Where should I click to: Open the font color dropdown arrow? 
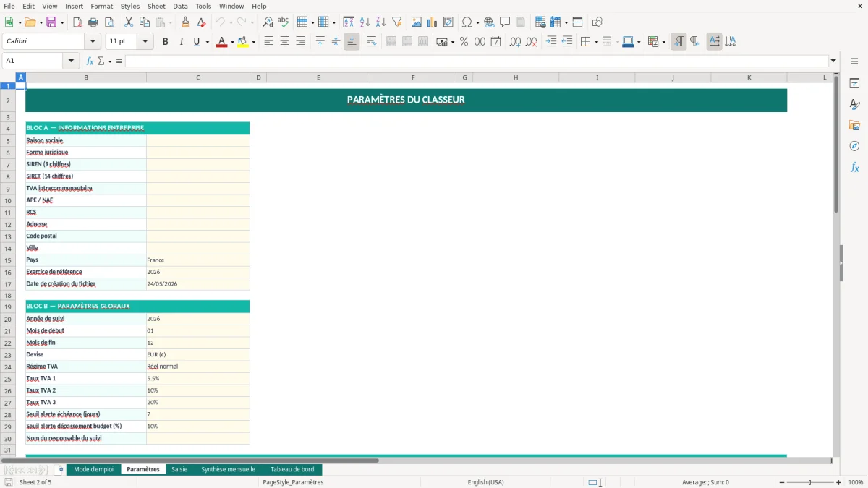click(x=231, y=42)
